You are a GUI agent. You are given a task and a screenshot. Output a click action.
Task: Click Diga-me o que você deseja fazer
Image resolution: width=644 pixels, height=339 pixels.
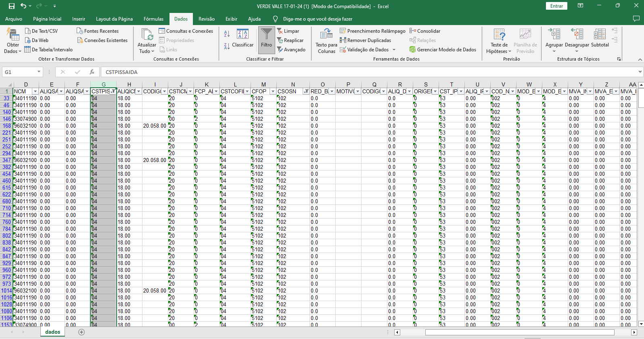click(318, 19)
